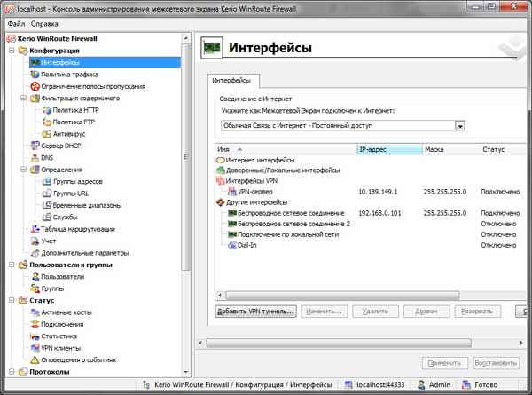Click the Дозвон button
The width and height of the screenshot is (532, 395).
(426, 312)
